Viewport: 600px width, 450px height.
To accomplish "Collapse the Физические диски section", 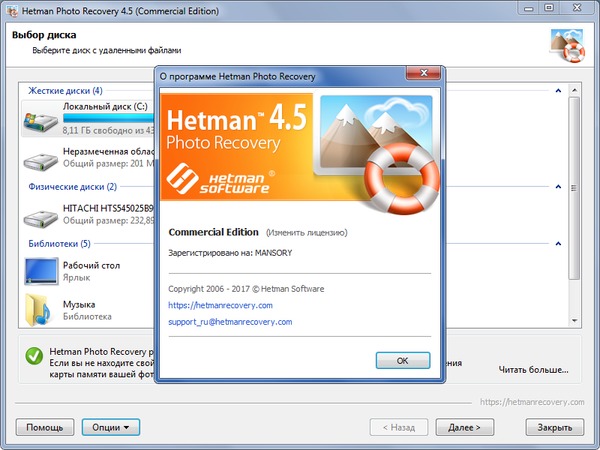I will (x=558, y=187).
